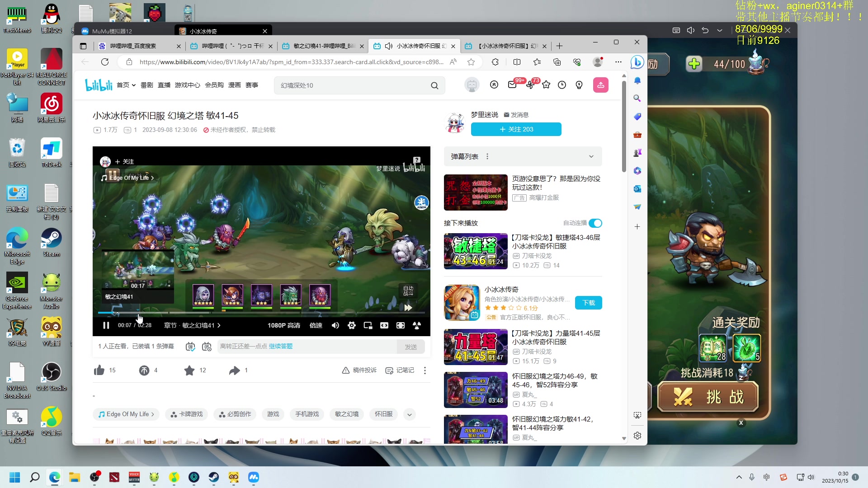Click green plus stamina icon in game
The width and height of the screenshot is (868, 488).
click(694, 64)
